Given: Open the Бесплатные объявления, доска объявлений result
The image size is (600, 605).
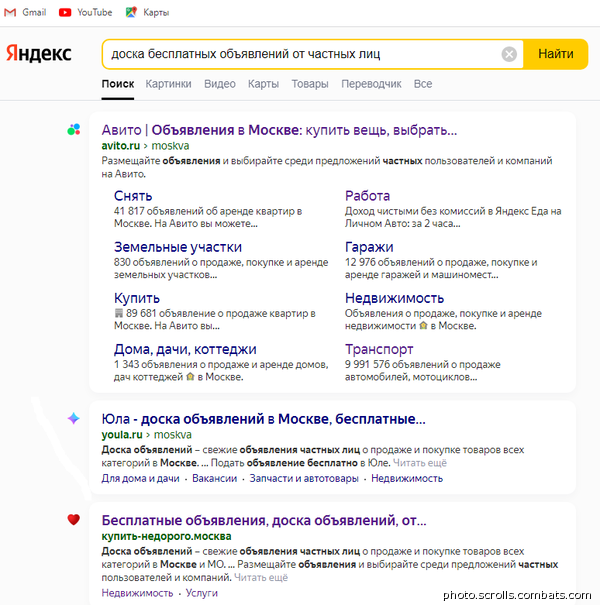Looking at the screenshot, I should coord(264,521).
